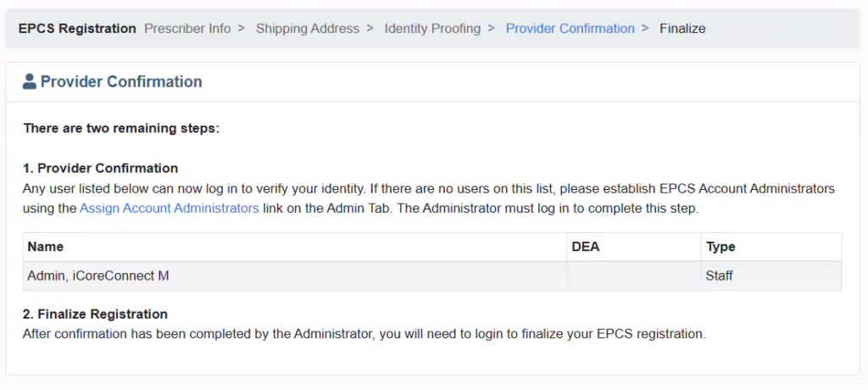Screen dimensions: 868x390
Task: Click the Name column header
Action: tap(46, 247)
